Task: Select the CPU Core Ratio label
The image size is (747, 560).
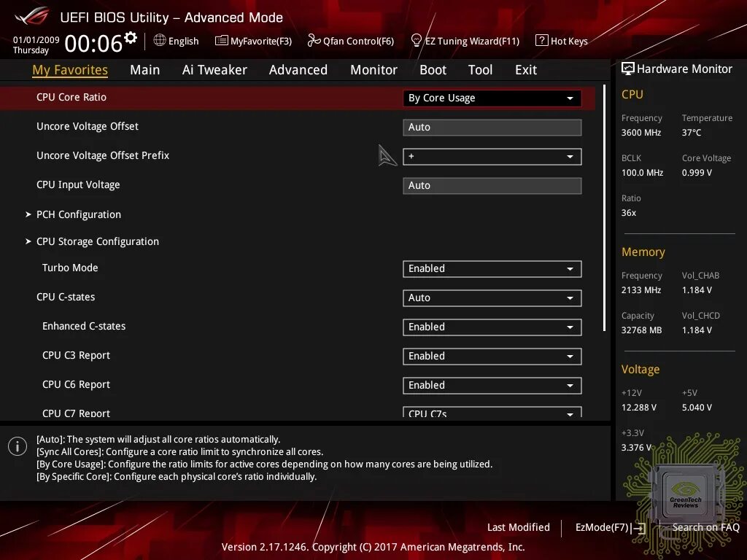Action: point(71,97)
